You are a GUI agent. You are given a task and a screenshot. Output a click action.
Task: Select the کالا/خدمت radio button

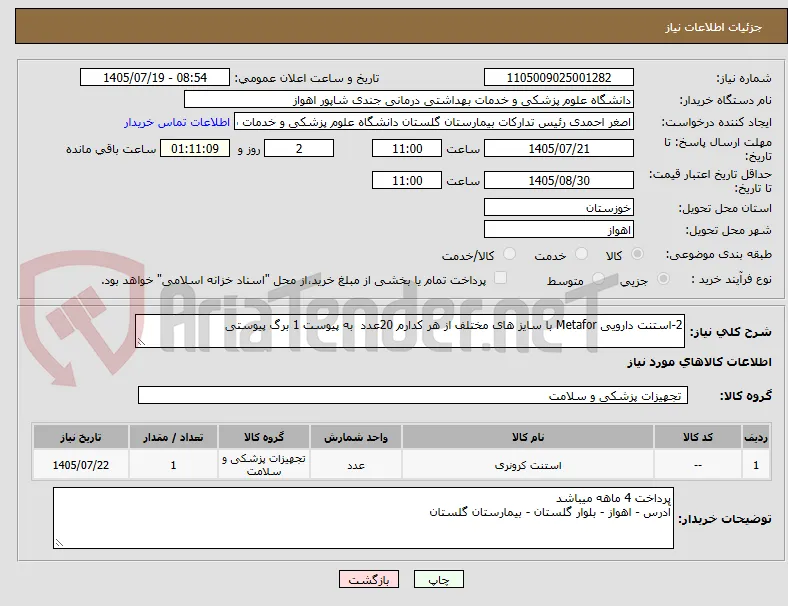tap(510, 254)
